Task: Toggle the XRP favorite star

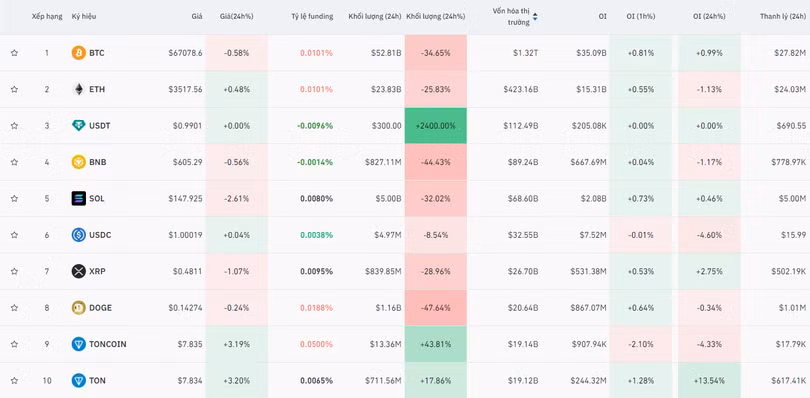Action: coord(14,271)
